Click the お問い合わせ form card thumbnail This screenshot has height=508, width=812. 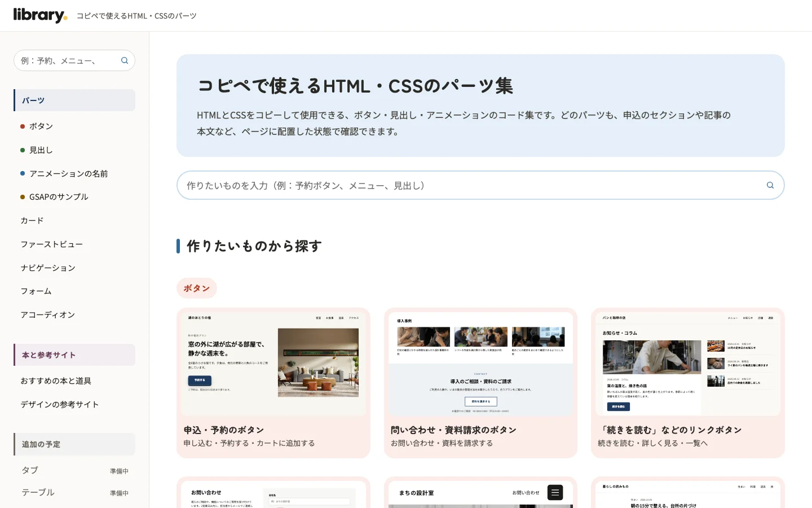(x=273, y=494)
